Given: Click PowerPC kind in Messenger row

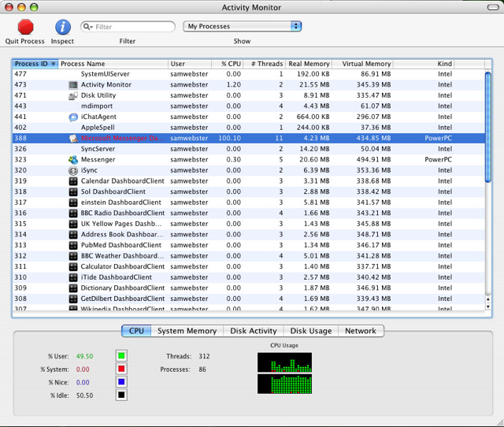Looking at the screenshot, I should (x=438, y=160).
